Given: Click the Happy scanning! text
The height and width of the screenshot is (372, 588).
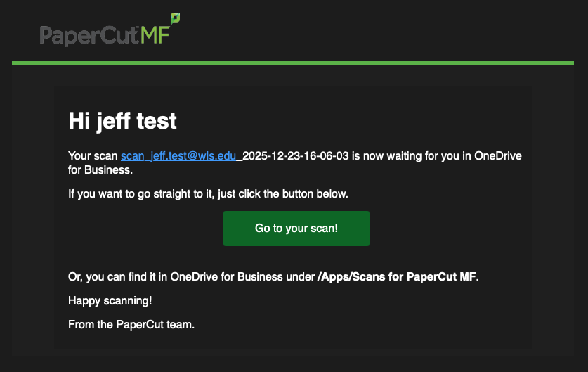Looking at the screenshot, I should [x=110, y=301].
